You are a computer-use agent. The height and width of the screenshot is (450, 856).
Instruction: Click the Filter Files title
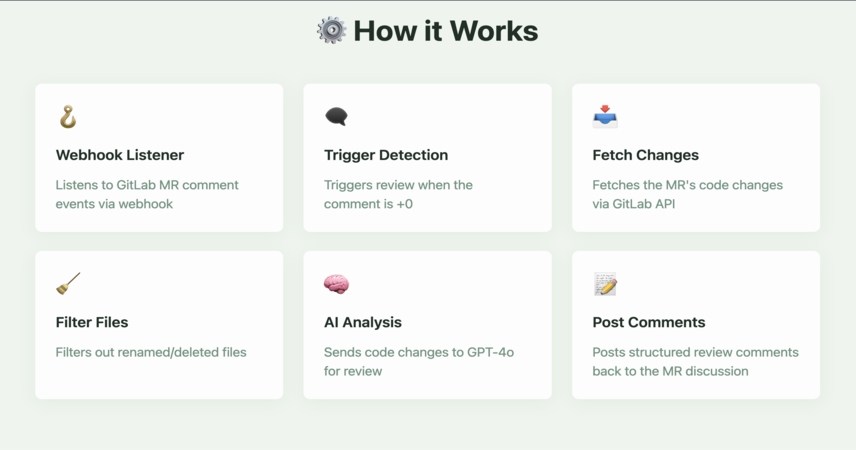(92, 322)
